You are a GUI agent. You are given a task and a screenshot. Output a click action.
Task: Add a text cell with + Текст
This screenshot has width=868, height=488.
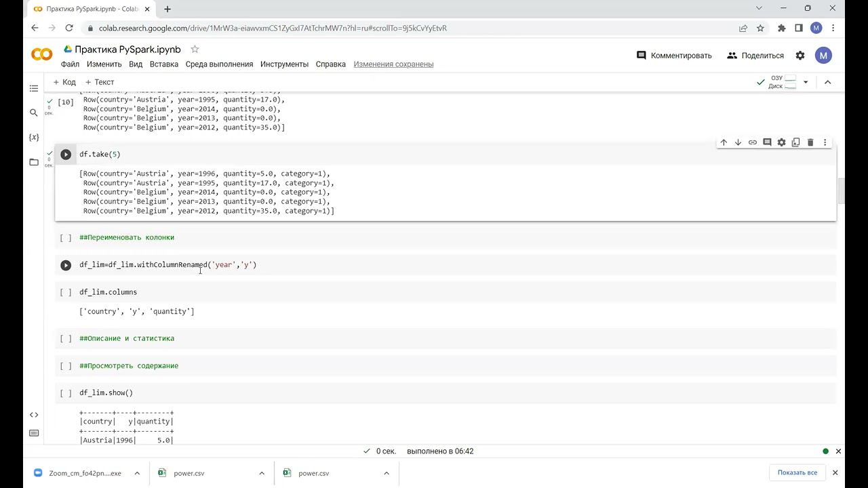coord(99,82)
